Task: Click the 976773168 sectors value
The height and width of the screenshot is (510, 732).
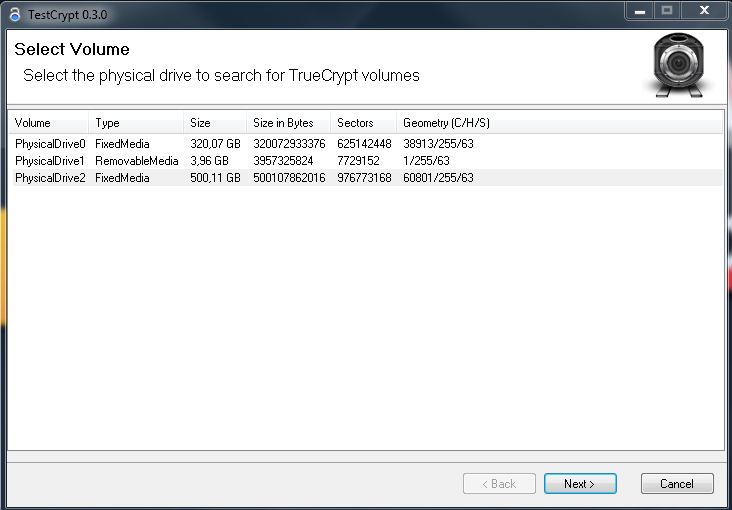Action: [x=364, y=177]
